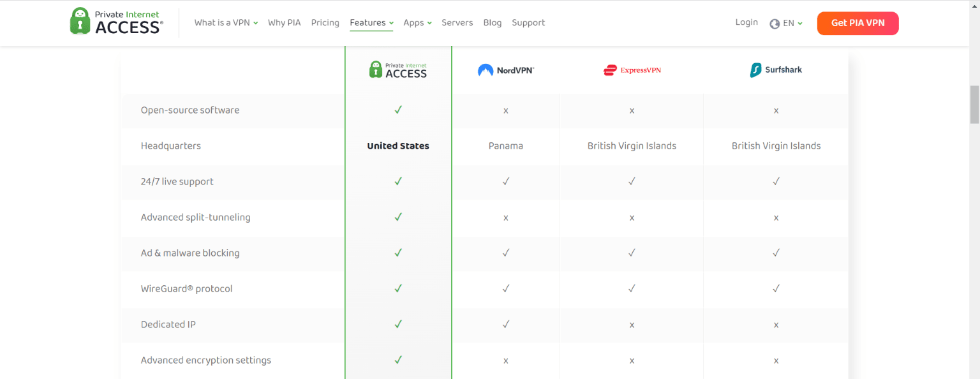Select the Surfshark logo column header

776,70
